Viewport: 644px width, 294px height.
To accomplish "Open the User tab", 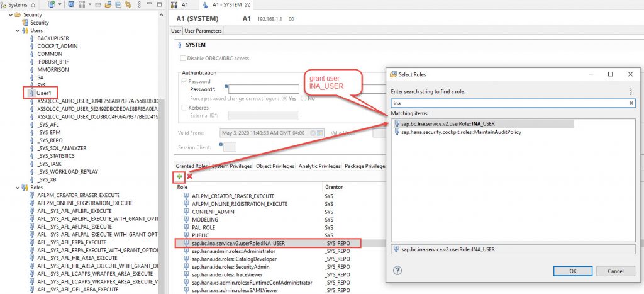I will [176, 31].
